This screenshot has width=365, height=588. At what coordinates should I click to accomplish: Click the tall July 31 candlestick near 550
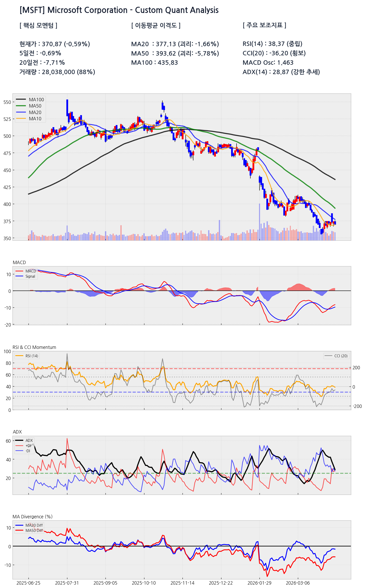click(x=67, y=108)
